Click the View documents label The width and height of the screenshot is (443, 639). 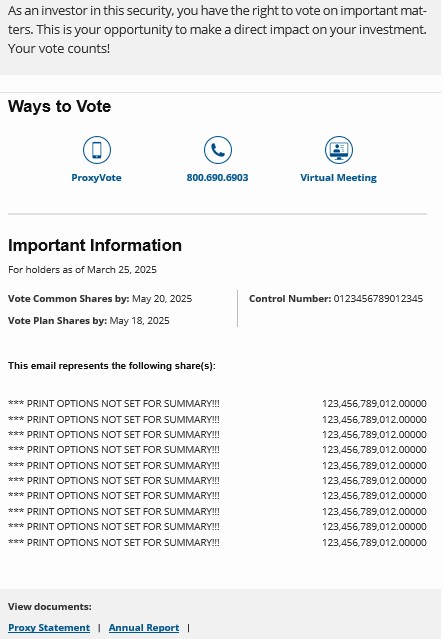pos(50,607)
